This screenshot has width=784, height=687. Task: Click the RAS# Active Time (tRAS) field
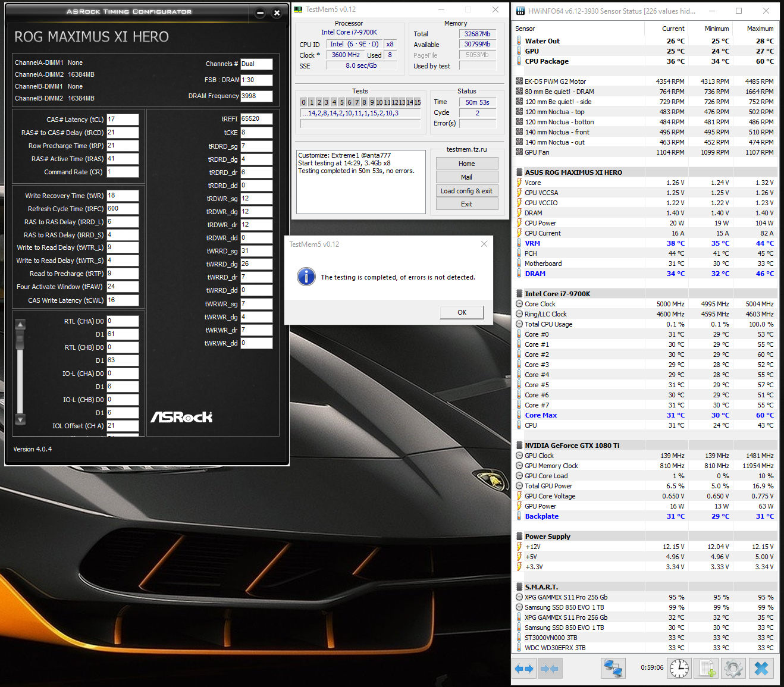[123, 159]
